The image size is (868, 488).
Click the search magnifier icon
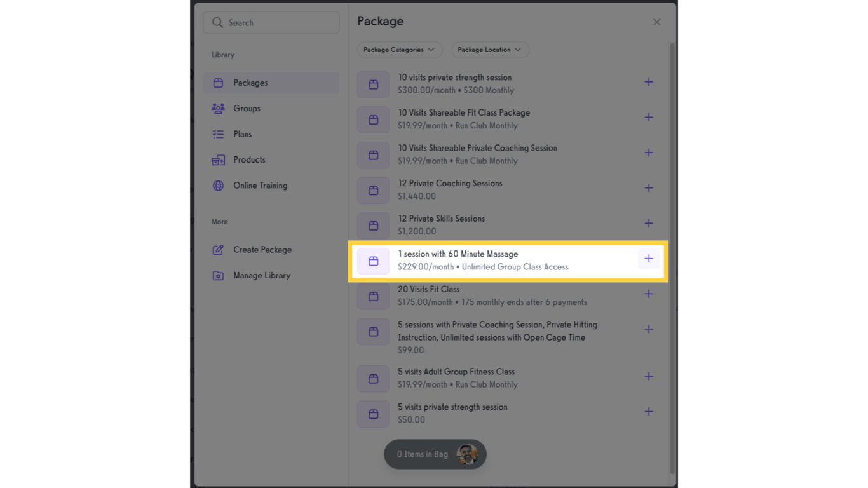point(217,22)
